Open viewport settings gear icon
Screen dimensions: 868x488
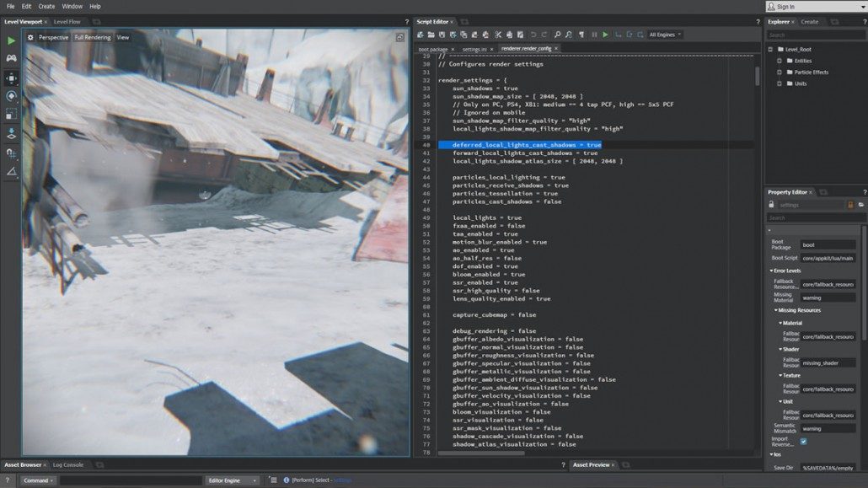point(30,37)
